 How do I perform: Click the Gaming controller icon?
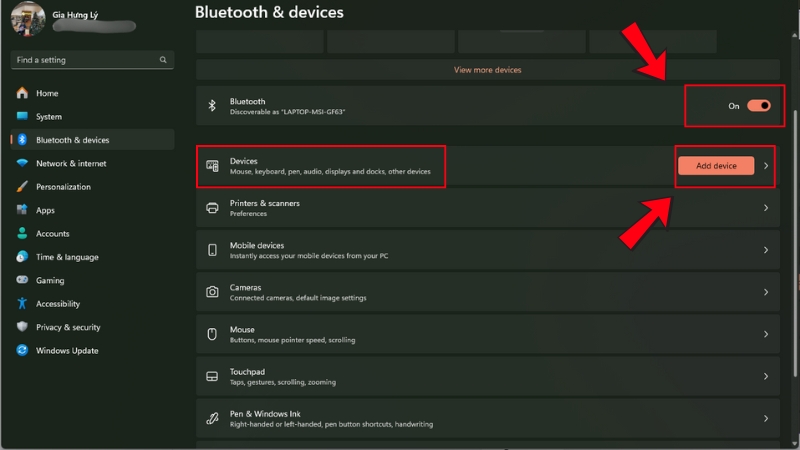pyautogui.click(x=22, y=280)
